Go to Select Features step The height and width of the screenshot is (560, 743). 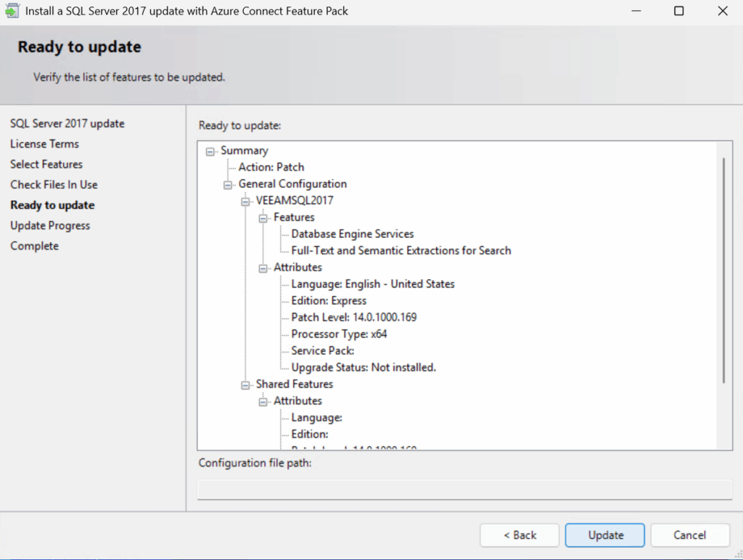click(x=46, y=165)
